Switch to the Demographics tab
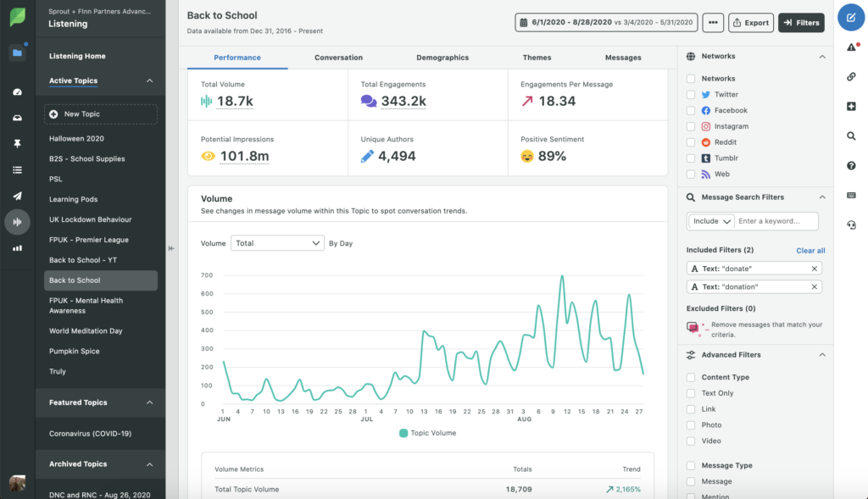The height and width of the screenshot is (499, 868). 442,57
